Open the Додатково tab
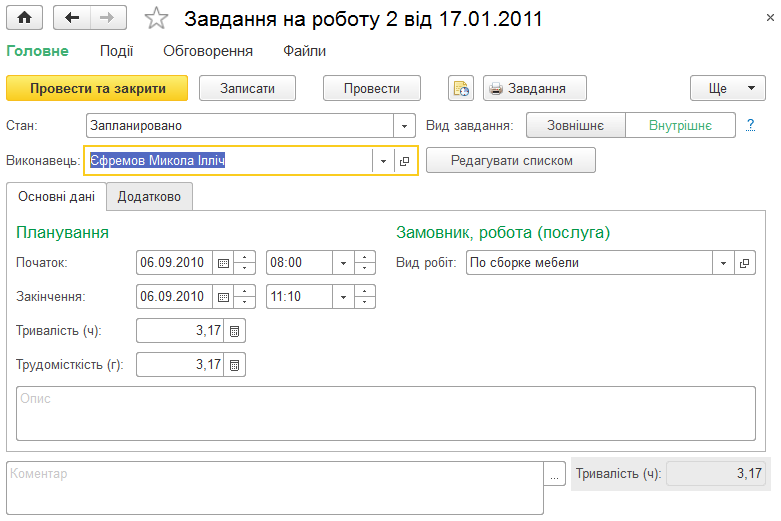This screenshot has width=781, height=521. pos(149,197)
